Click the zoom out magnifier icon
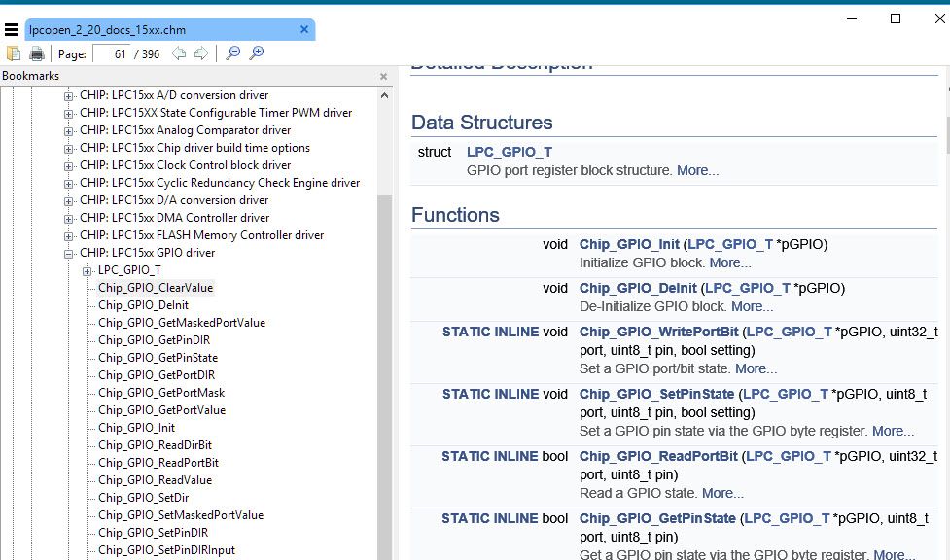Image resolution: width=950 pixels, height=560 pixels. pos(233,53)
